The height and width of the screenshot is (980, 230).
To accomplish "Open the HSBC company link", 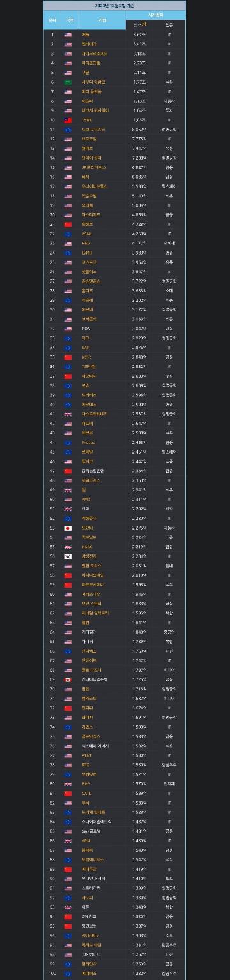I will click(87, 547).
